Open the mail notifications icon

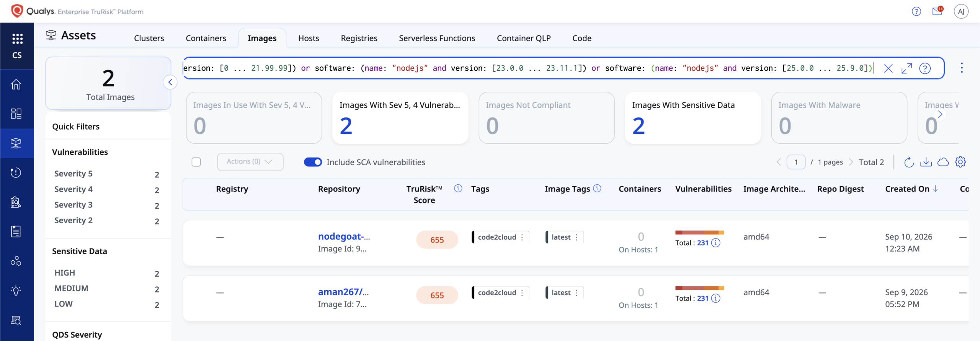938,11
